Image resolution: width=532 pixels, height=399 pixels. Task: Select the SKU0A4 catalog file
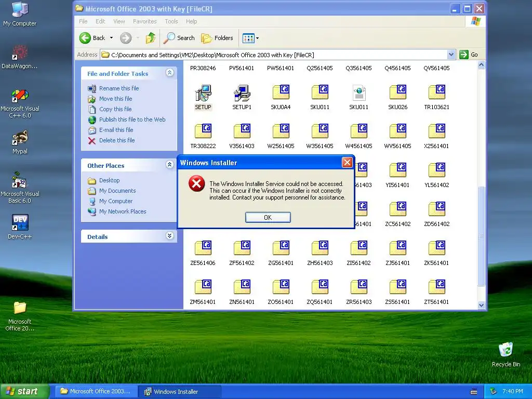tap(281, 94)
